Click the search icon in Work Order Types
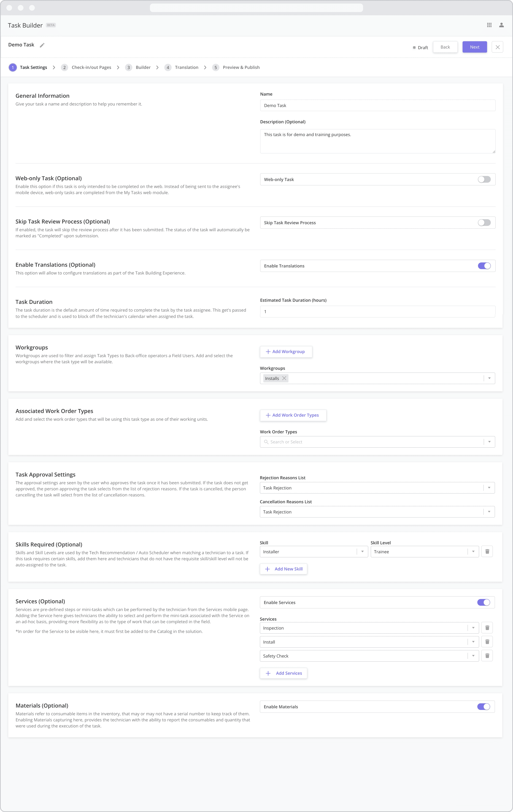The width and height of the screenshot is (513, 812). (266, 442)
